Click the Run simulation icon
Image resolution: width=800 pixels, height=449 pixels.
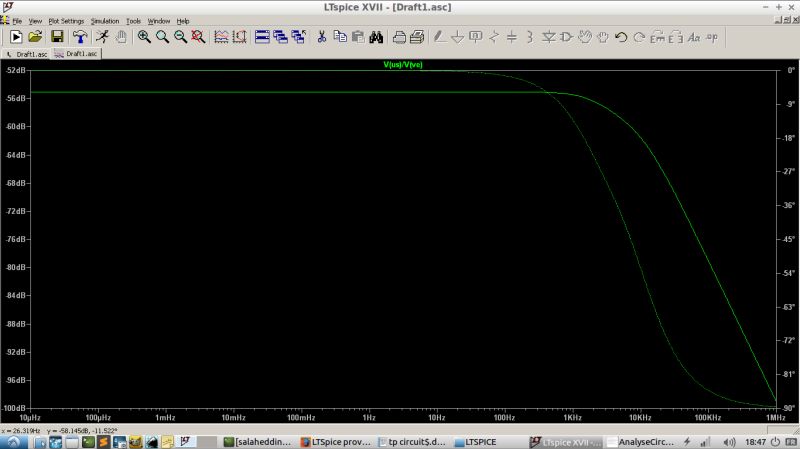pyautogui.click(x=16, y=37)
